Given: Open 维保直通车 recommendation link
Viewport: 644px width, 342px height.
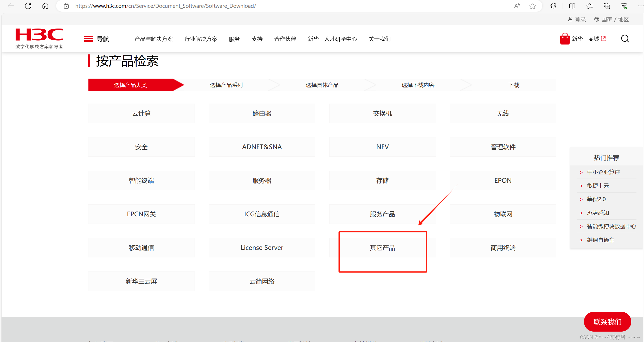Looking at the screenshot, I should tap(601, 240).
